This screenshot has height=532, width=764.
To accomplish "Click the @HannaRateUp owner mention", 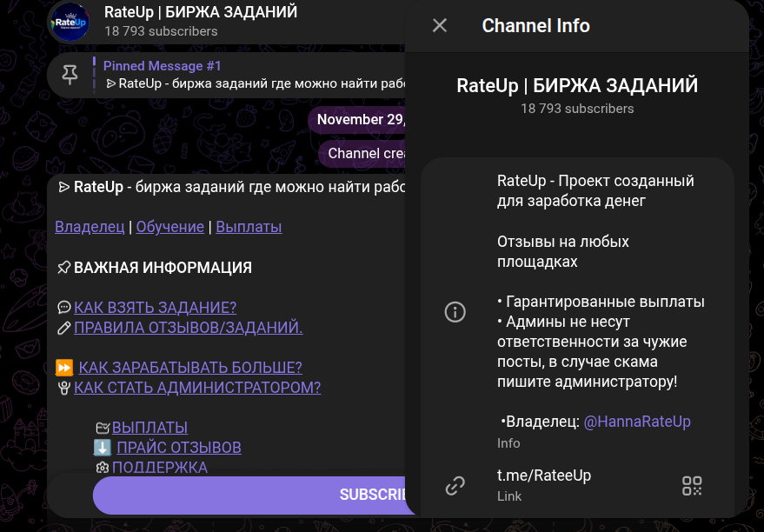I will pyautogui.click(x=637, y=422).
